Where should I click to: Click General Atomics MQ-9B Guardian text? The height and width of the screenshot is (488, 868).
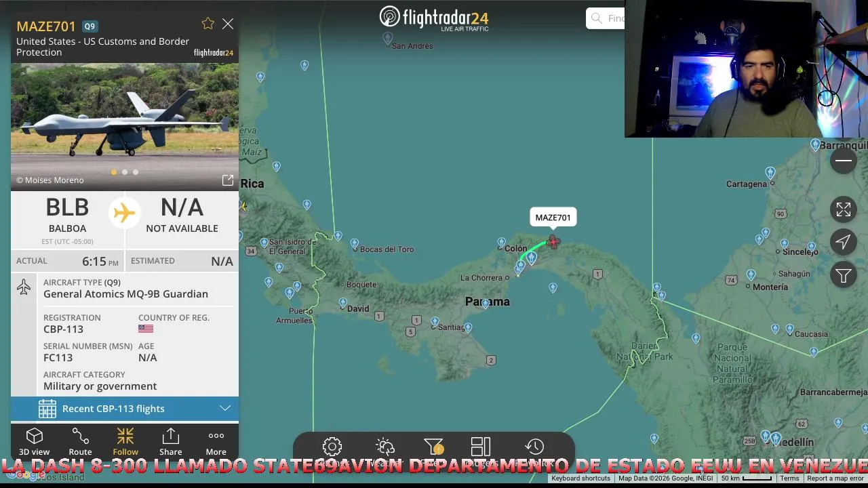(125, 294)
